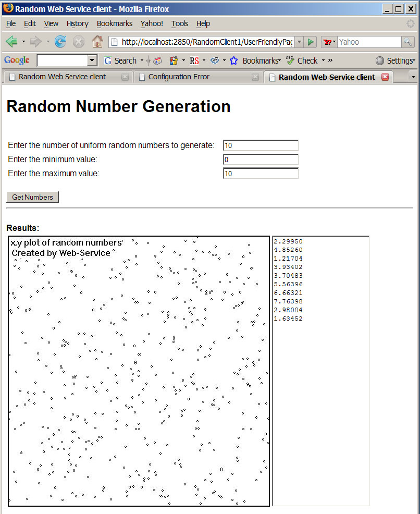The width and height of the screenshot is (420, 514).
Task: Open the Forward history dropdown arrow
Action: [x=48, y=42]
